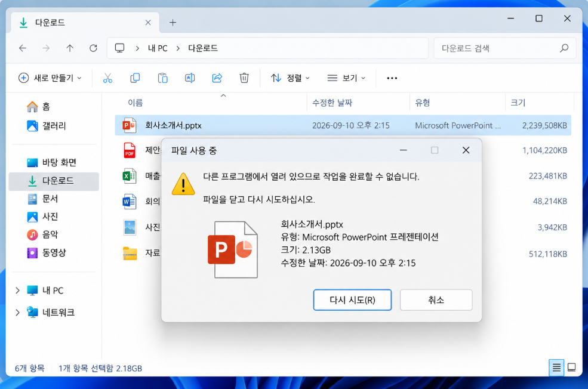
Task: Click the PDF file icon in list
Action: 130,150
